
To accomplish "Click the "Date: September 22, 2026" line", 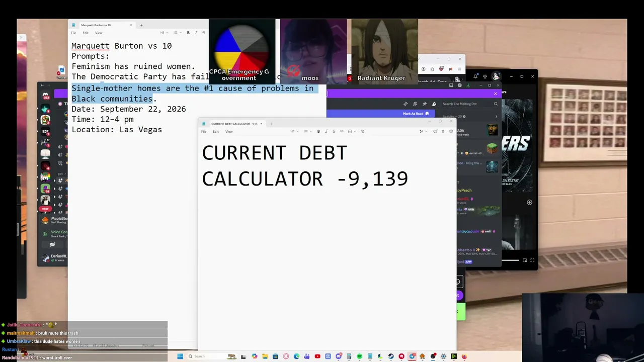I will click(129, 109).
